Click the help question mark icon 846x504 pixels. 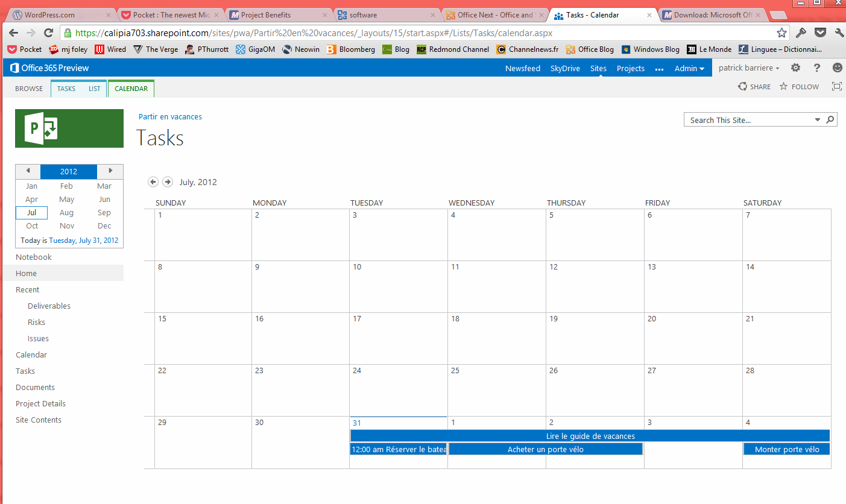(816, 68)
